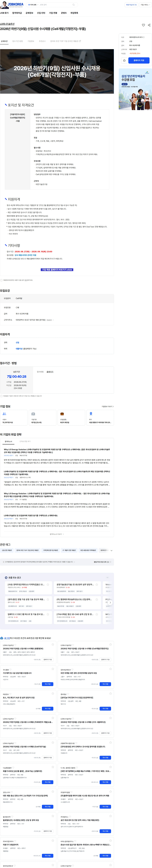This screenshot has height=868, width=152.
Task: Click 기업 채용 홈페이지 바로가기 click banner
Action: (57, 270)
